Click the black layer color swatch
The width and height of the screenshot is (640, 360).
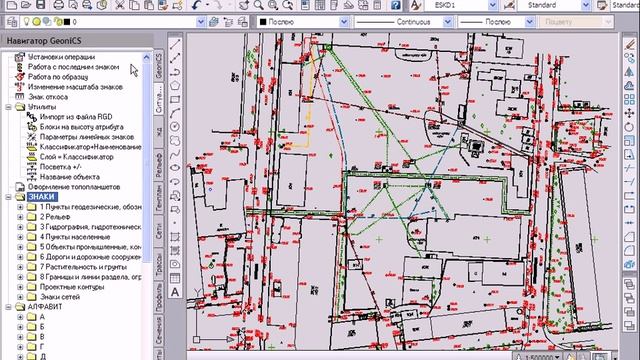(x=67, y=22)
